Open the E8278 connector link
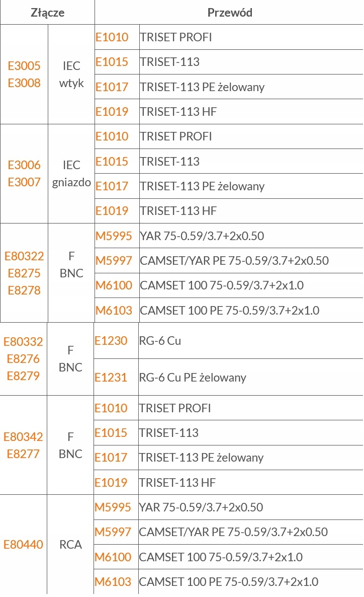 24,290
